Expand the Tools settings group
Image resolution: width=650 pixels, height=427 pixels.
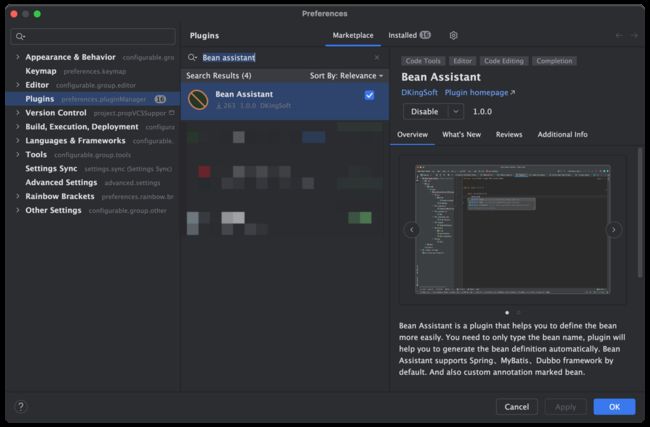17,154
